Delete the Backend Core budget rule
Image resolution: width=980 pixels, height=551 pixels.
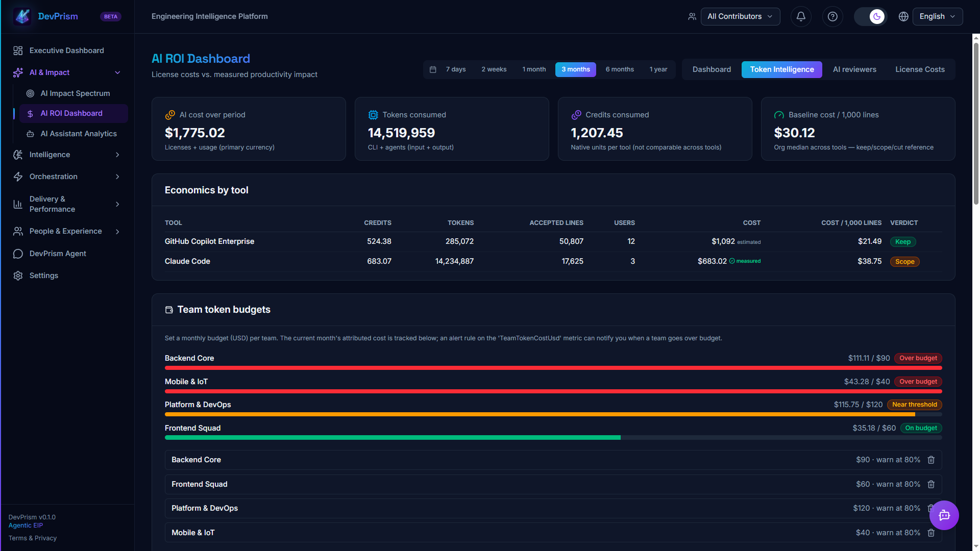pos(931,460)
